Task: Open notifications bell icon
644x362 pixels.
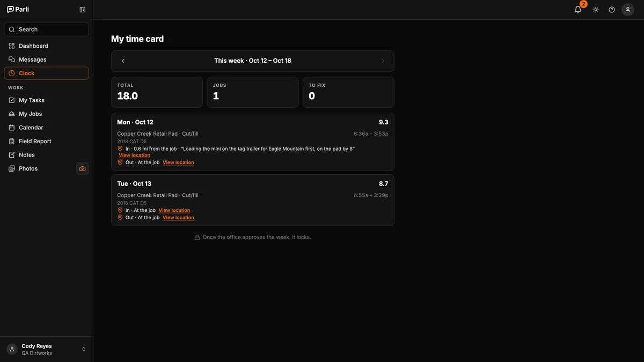Action: 578,10
